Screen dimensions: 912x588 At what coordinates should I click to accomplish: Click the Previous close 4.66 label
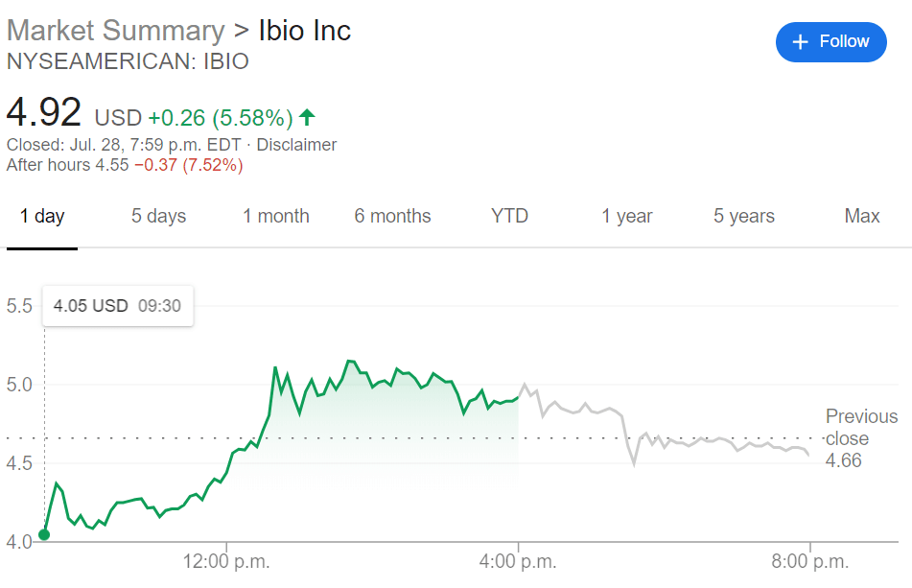click(x=860, y=438)
